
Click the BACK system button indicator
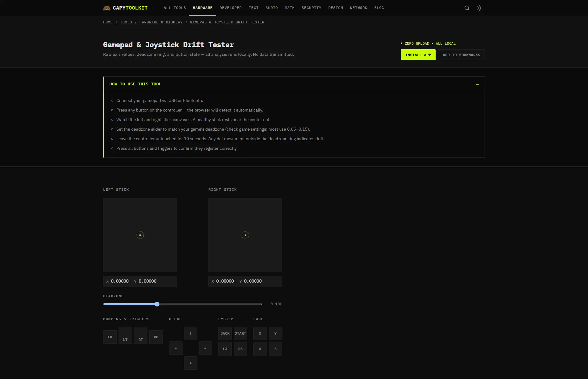tap(225, 333)
